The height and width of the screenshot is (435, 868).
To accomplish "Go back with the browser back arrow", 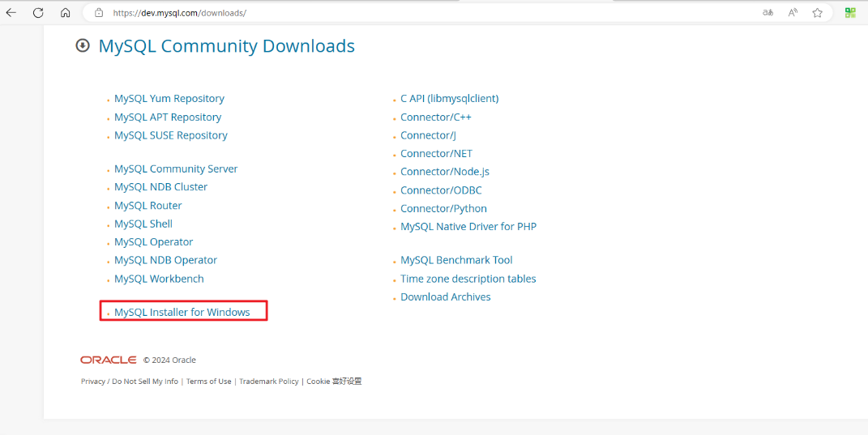I will pos(11,13).
